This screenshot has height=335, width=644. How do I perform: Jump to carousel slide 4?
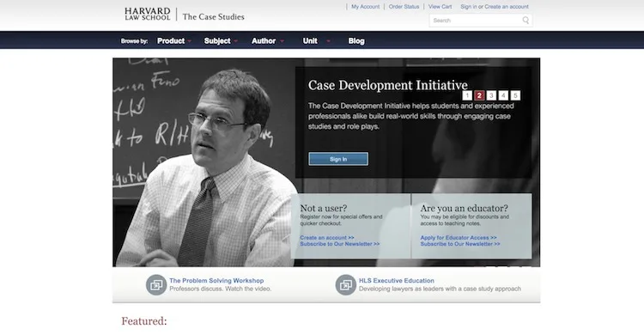pyautogui.click(x=503, y=95)
